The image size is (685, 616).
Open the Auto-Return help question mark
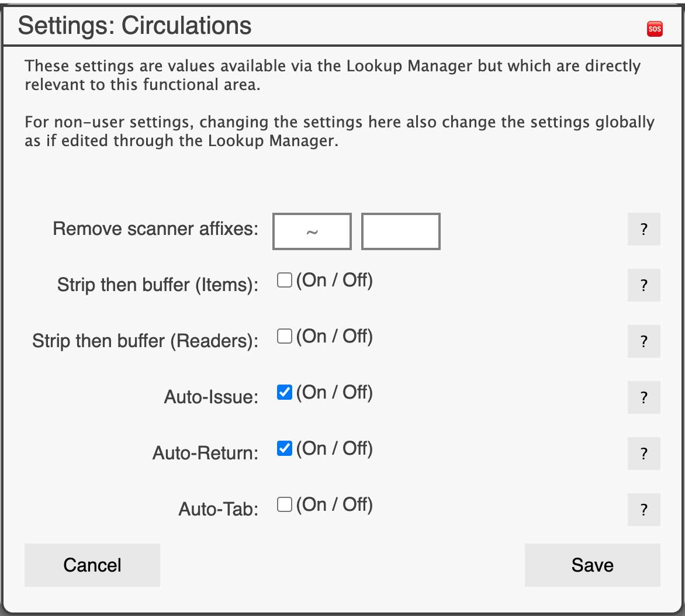644,454
